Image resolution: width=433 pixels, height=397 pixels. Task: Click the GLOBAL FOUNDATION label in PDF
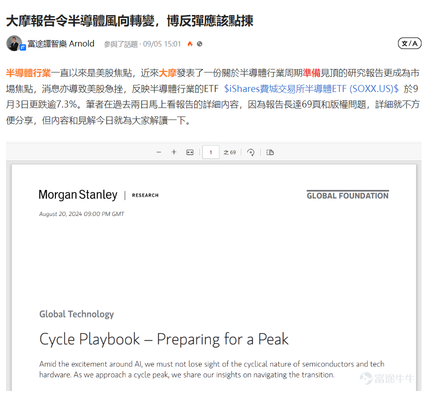pyautogui.click(x=348, y=195)
